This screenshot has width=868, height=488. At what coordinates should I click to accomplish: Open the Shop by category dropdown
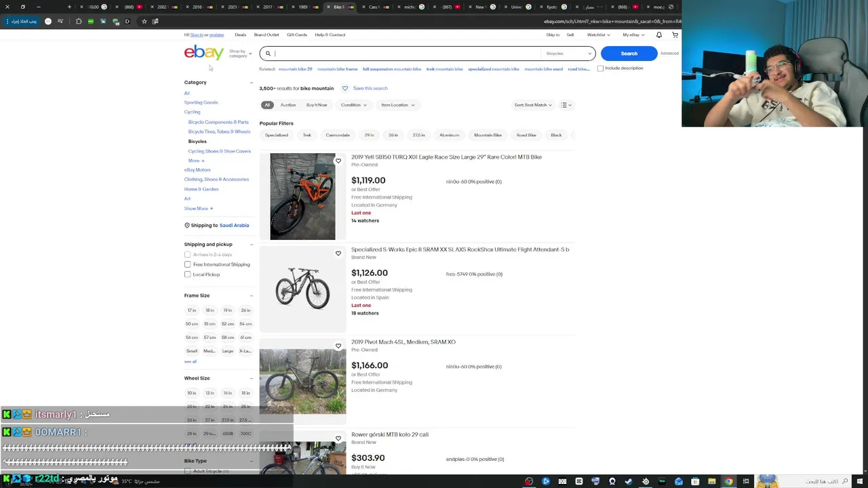point(240,54)
